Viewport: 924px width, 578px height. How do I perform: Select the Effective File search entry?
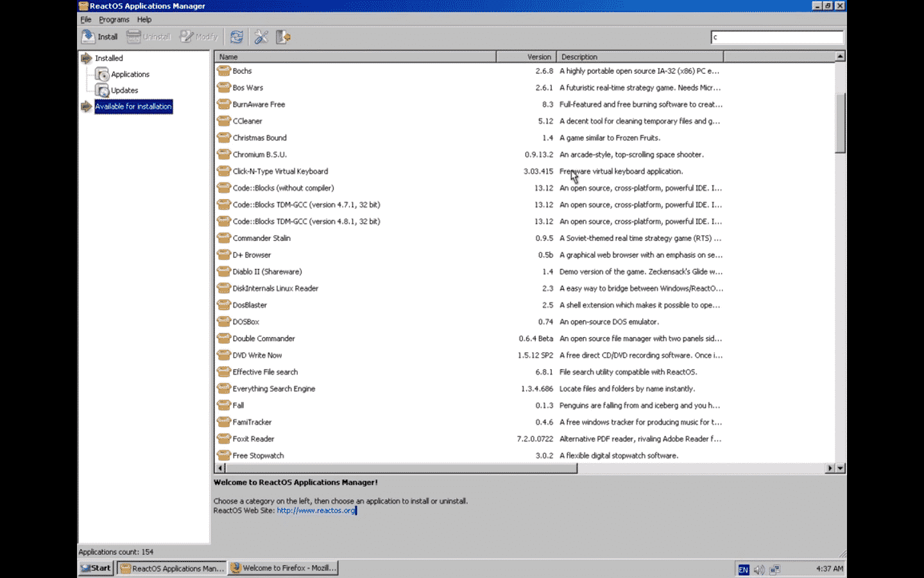[265, 372]
